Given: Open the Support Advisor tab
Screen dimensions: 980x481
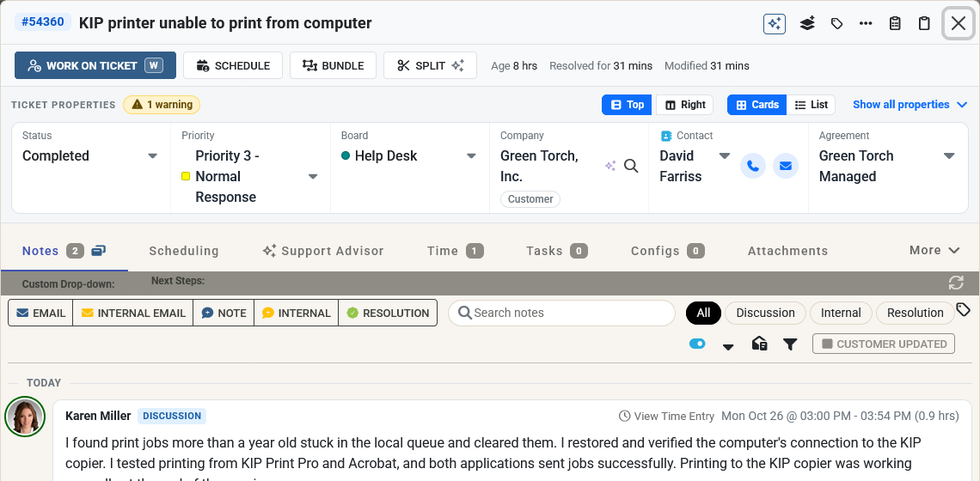Looking at the screenshot, I should 323,251.
